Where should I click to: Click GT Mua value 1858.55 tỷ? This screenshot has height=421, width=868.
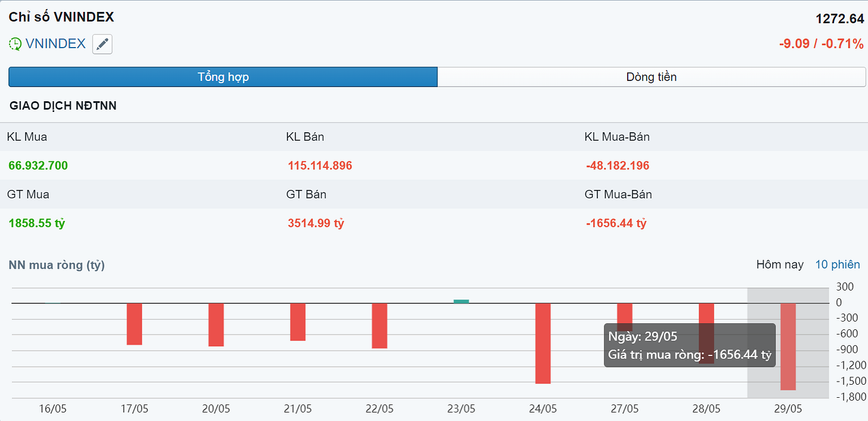click(37, 223)
